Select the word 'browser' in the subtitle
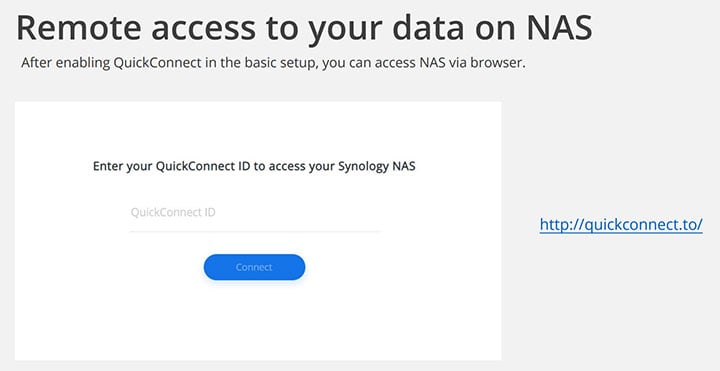This screenshot has height=371, width=720. (x=499, y=63)
